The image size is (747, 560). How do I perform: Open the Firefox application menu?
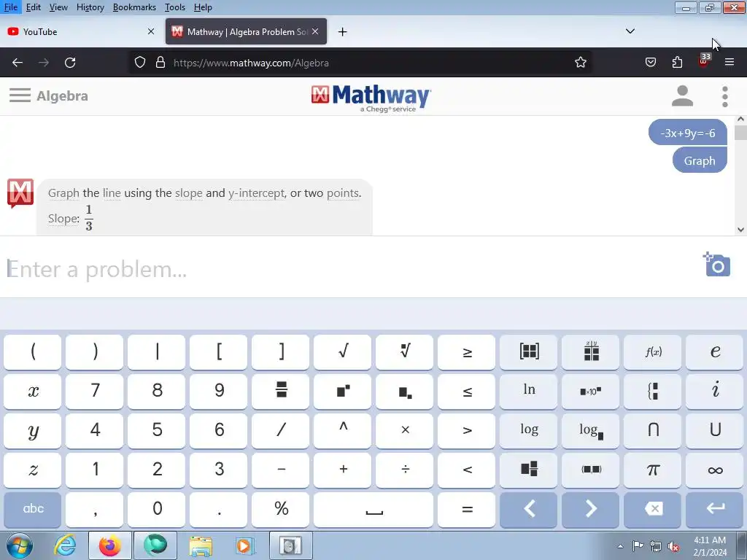[729, 63]
